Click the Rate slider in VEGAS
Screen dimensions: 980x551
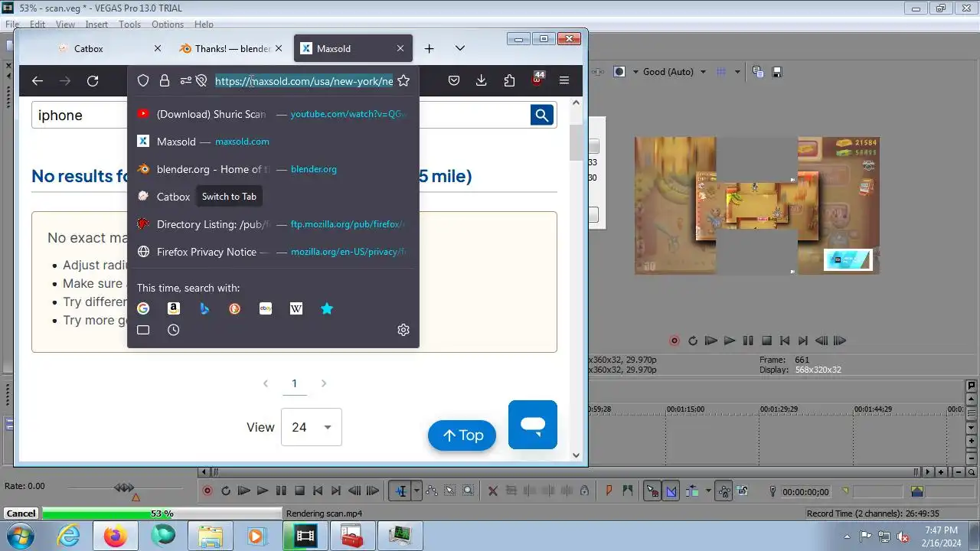(x=124, y=487)
